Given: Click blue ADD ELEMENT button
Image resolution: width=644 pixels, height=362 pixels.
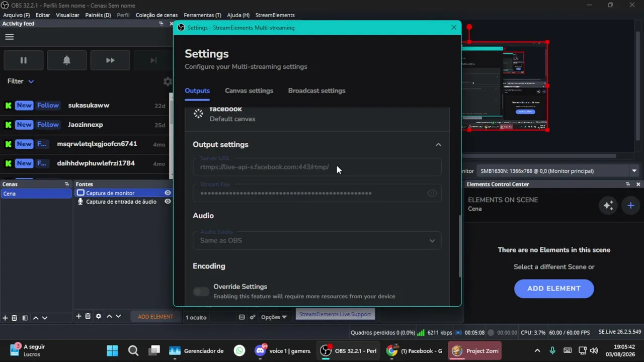Looking at the screenshot, I should coord(554,289).
